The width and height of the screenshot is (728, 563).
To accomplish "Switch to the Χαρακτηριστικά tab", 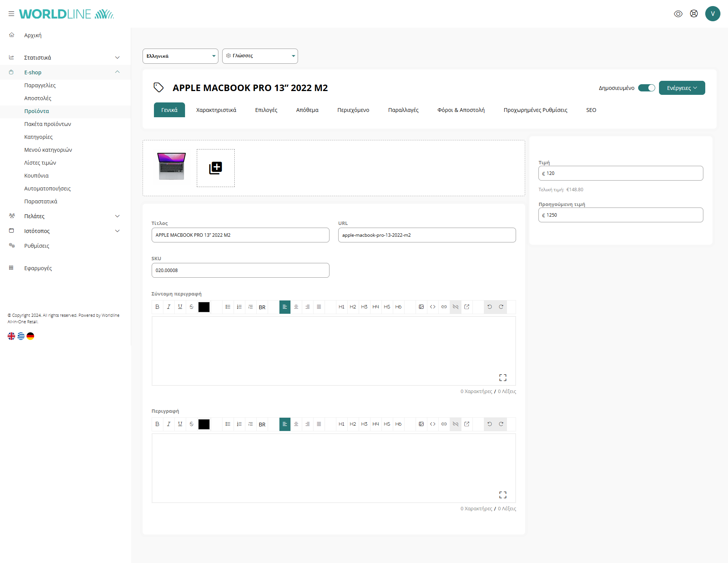I will coord(216,110).
